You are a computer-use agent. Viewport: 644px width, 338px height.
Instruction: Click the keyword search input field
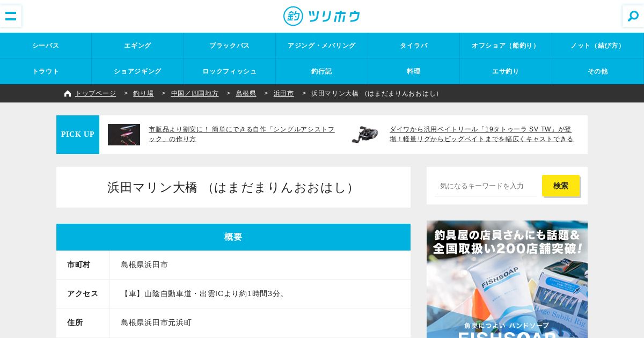click(x=486, y=186)
